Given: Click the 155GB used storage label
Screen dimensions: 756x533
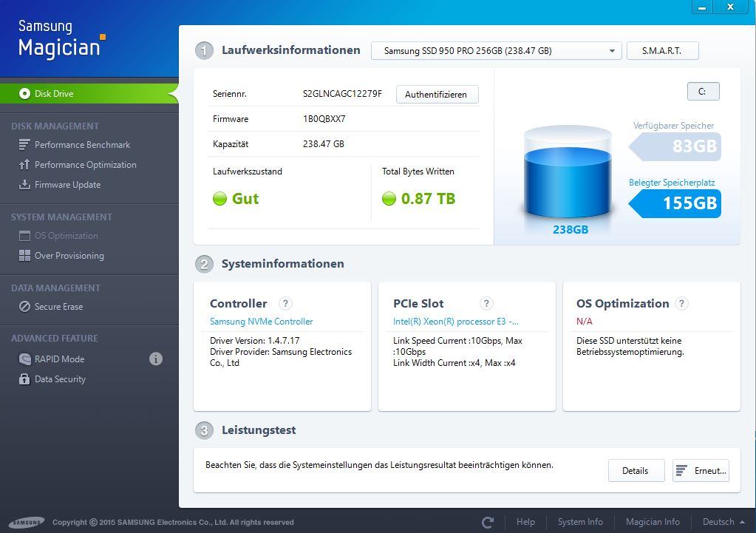Looking at the screenshot, I should pyautogui.click(x=675, y=203).
